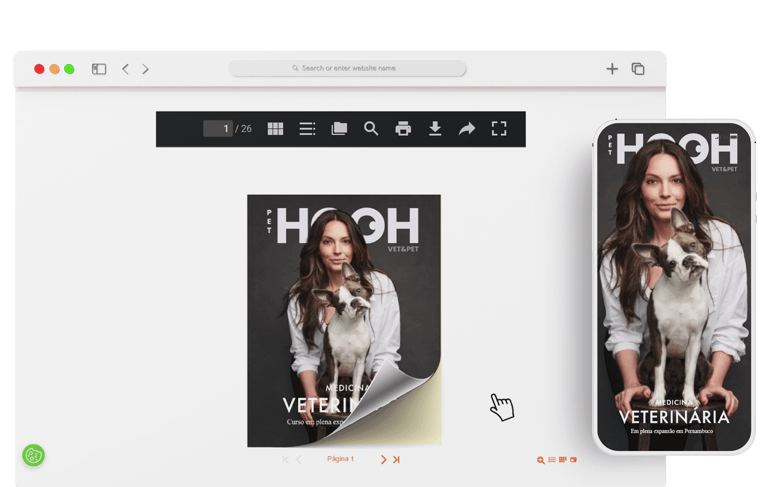Click the 'Página 1' page label
The width and height of the screenshot is (768, 487).
pyautogui.click(x=340, y=459)
